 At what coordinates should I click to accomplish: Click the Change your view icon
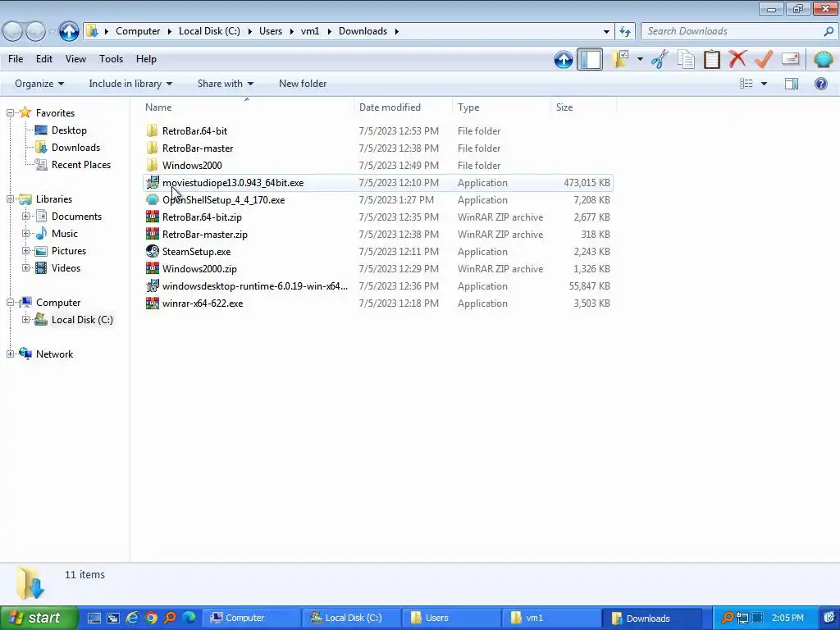pyautogui.click(x=746, y=84)
